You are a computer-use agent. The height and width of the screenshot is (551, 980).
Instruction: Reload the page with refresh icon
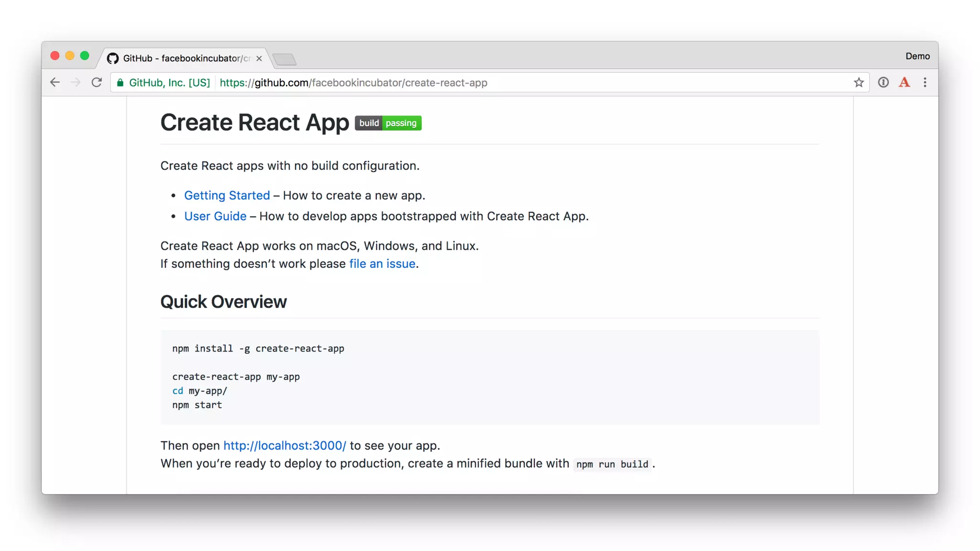[97, 82]
